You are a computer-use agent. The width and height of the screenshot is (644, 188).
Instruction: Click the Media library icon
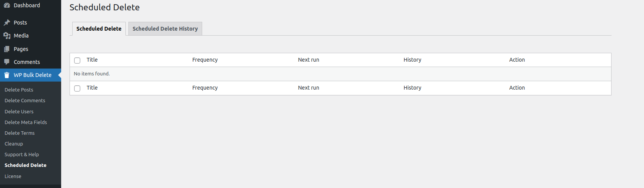tap(7, 36)
